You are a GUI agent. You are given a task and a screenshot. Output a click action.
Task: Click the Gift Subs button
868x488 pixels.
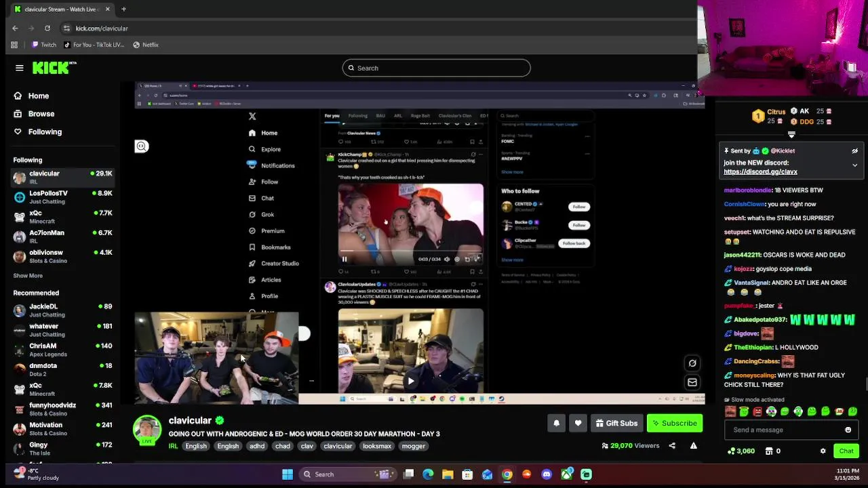pos(616,423)
